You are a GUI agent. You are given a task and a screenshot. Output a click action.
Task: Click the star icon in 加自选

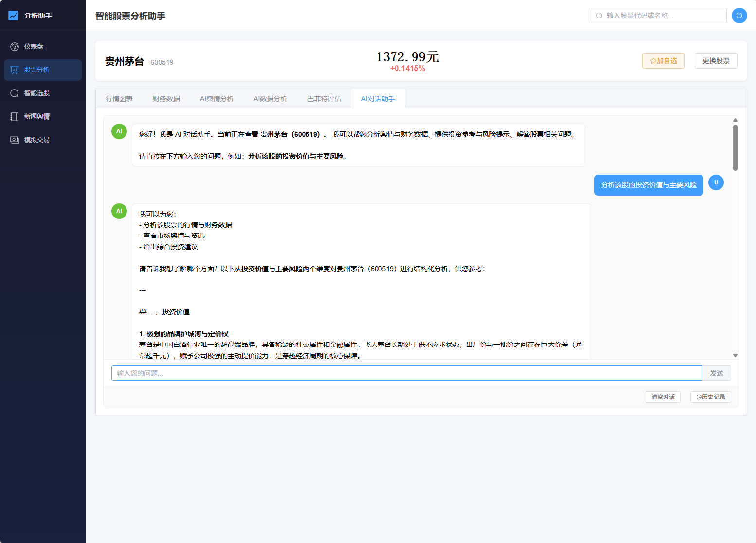point(653,61)
